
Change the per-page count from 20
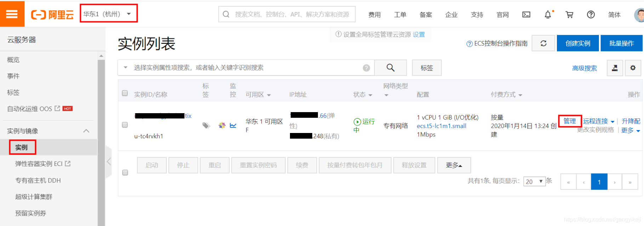tap(534, 181)
